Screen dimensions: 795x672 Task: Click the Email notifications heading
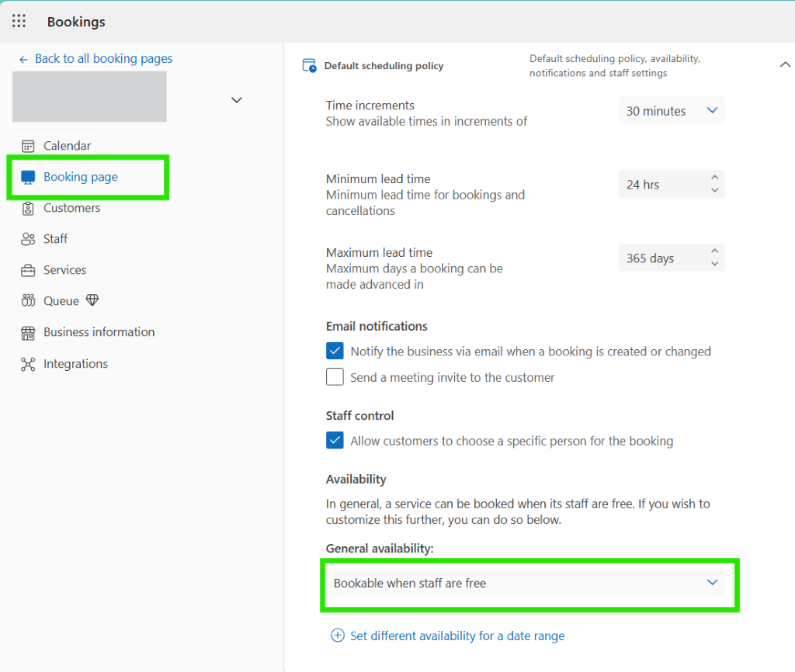click(377, 326)
